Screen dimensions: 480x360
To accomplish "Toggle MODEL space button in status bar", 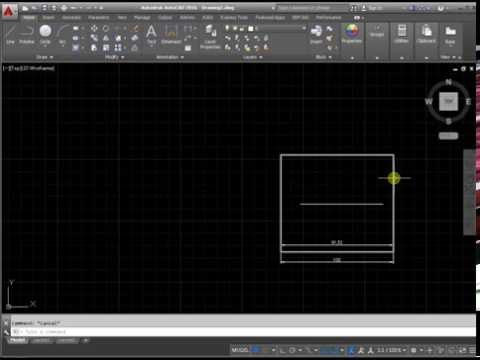I will click(240, 350).
